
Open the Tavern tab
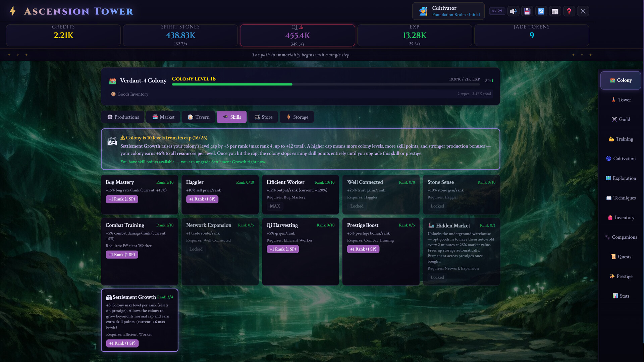199,117
